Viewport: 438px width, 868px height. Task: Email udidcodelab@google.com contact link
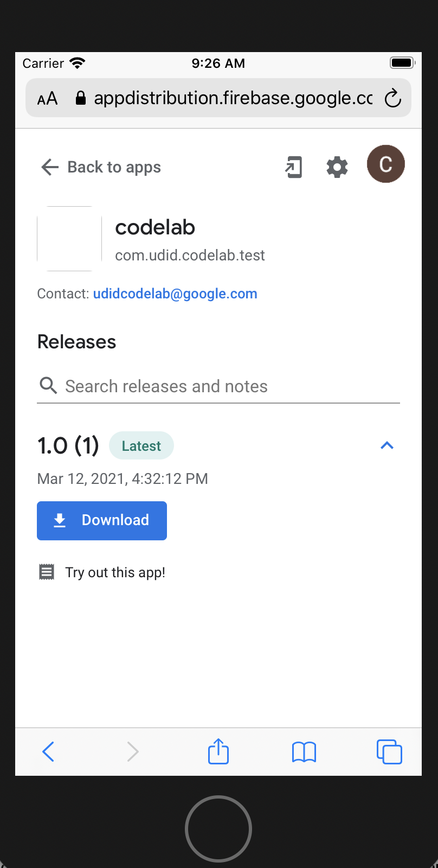(x=175, y=294)
